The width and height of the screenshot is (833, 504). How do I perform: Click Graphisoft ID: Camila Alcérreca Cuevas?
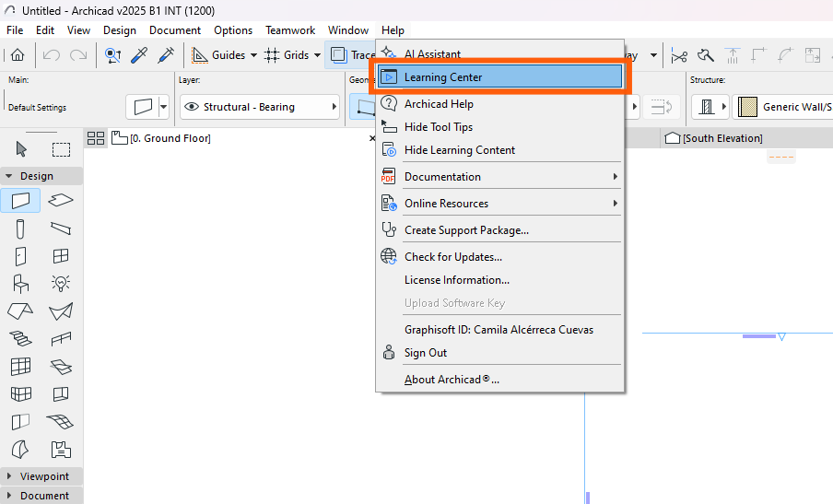499,329
